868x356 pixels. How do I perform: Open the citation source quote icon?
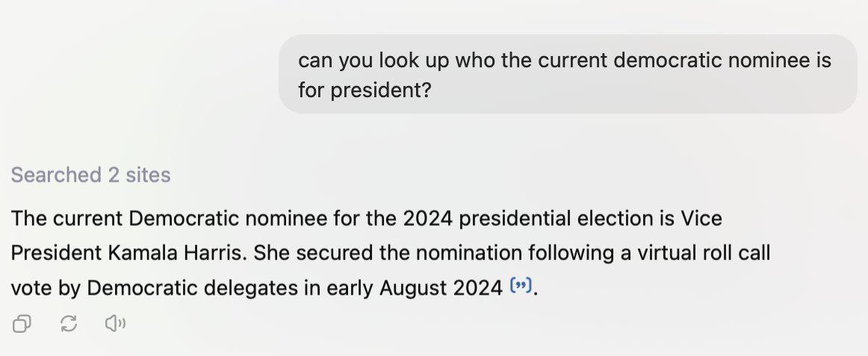521,286
